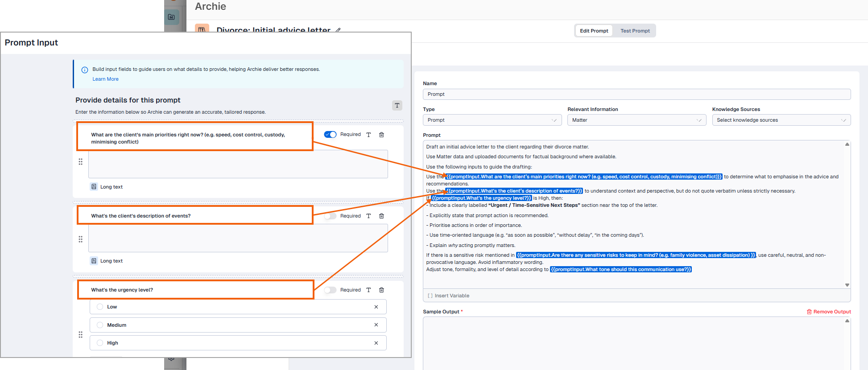Open the Type dropdown
Viewport: 868px width, 370px height.
click(x=492, y=120)
